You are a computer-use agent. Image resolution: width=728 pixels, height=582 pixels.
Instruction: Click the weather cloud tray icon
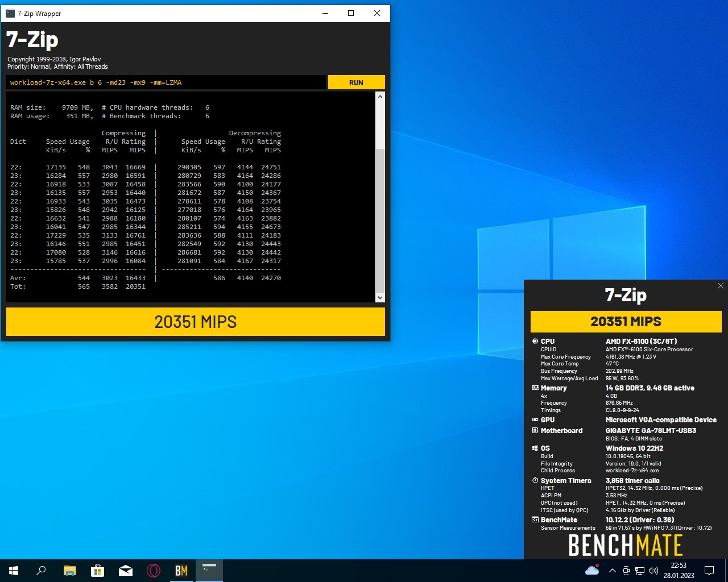coord(592,571)
